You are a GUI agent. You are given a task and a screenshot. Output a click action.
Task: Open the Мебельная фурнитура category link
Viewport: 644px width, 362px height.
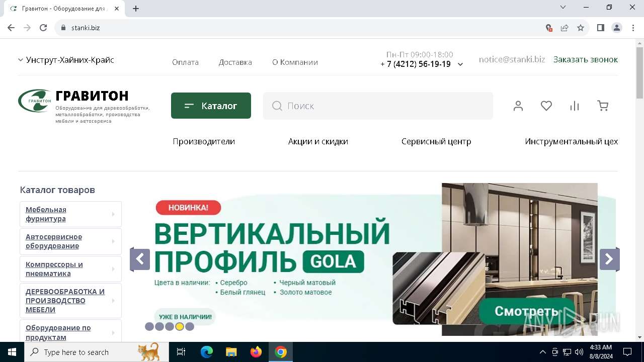[46, 214]
